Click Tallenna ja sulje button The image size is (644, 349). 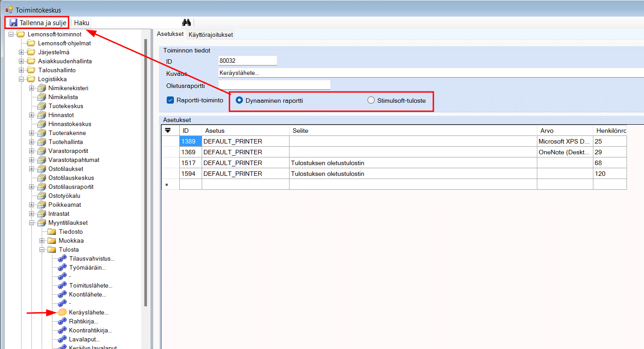38,22
